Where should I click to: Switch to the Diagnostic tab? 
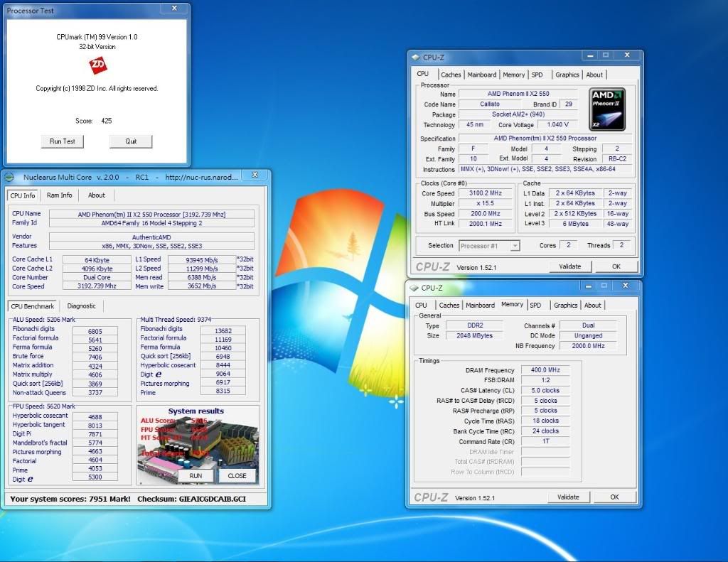81,306
